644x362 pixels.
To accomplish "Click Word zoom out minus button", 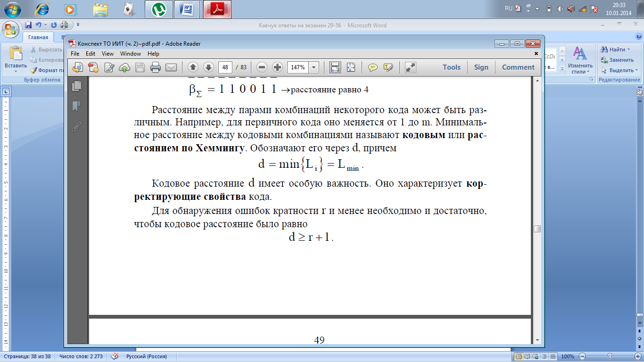I will (x=582, y=356).
